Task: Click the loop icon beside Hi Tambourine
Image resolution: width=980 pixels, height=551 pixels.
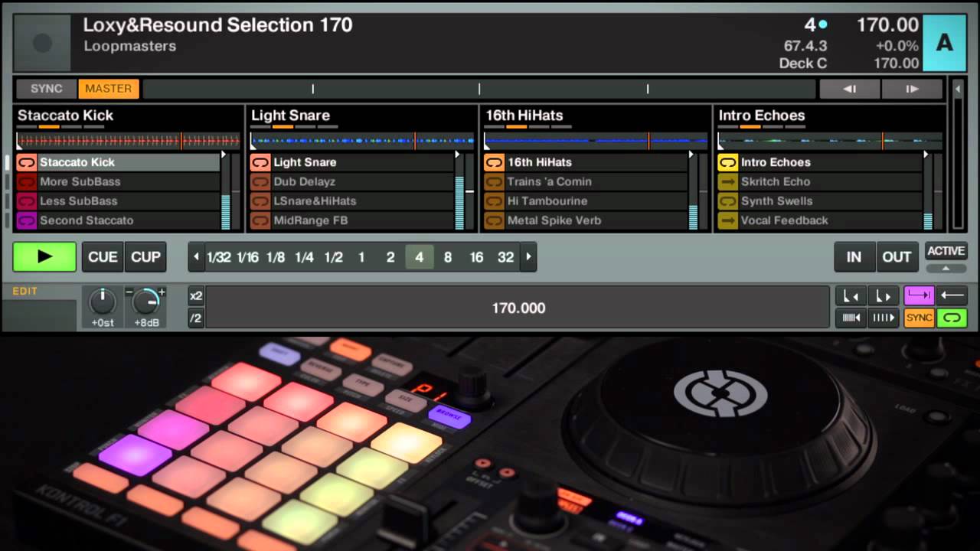Action: (495, 201)
